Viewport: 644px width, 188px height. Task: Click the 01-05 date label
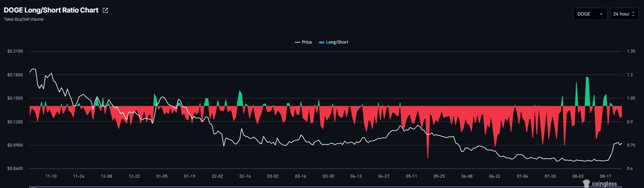pyautogui.click(x=162, y=176)
